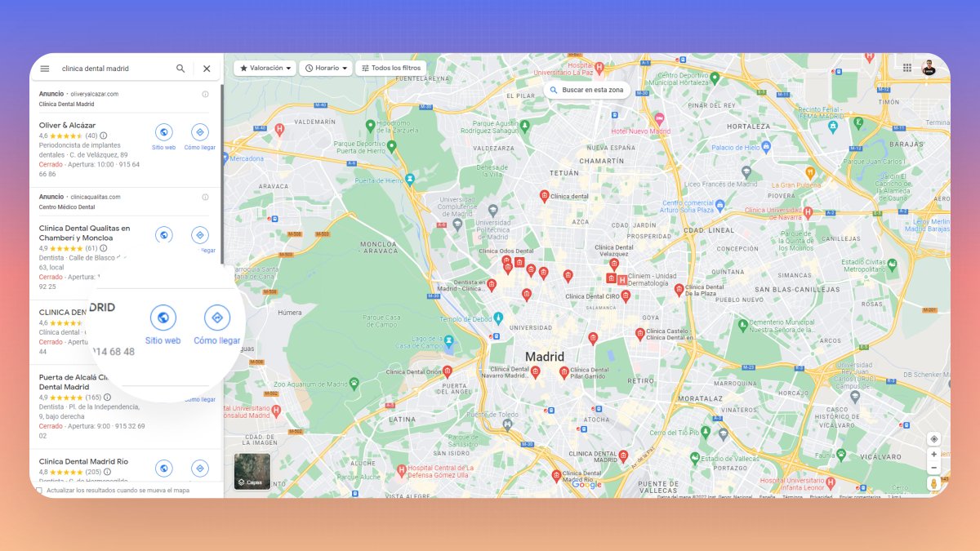Open 'Clínica Dental Qualitas en Chamberí' listing
Image resolution: width=980 pixels, height=551 pixels.
tap(84, 233)
